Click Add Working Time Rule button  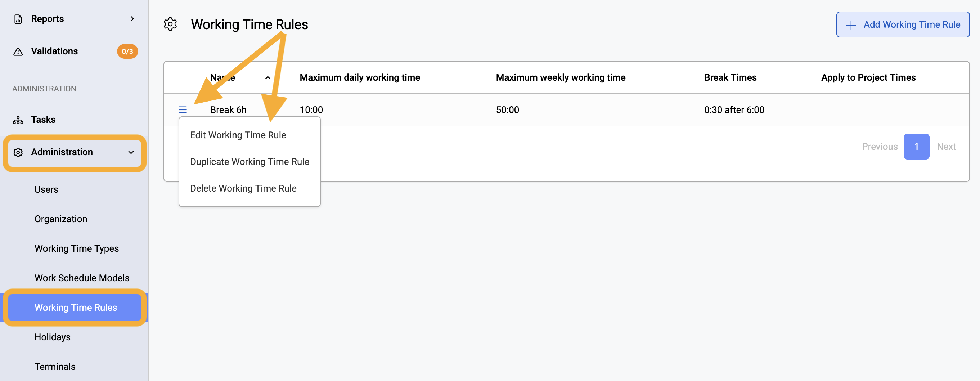(902, 25)
